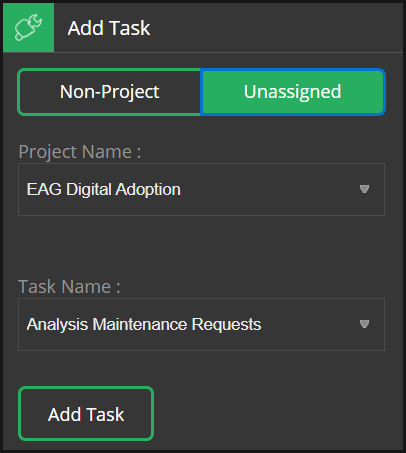The width and height of the screenshot is (406, 453).
Task: Click the blank gap between the two dropdowns
Action: 201,247
